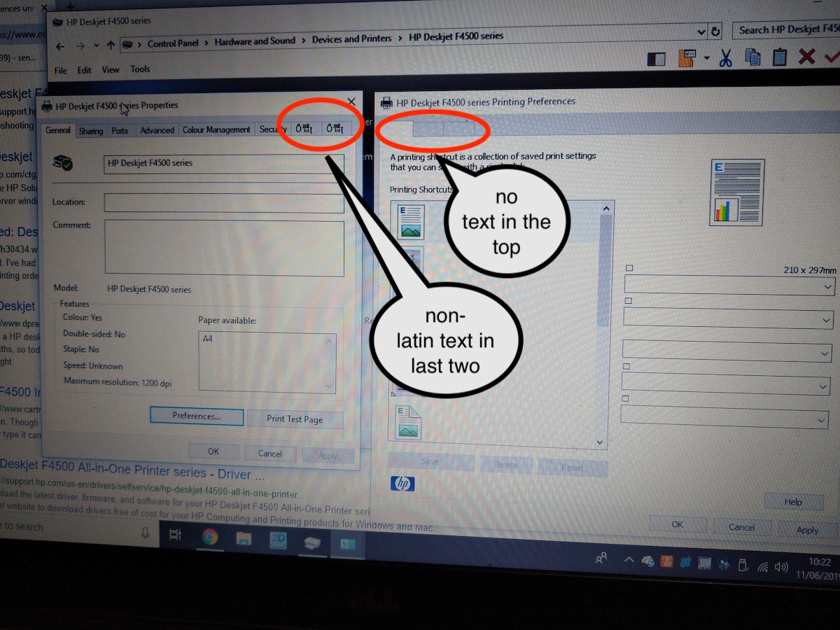840x630 pixels.
Task: Switch to the Sharing tab
Action: (91, 131)
